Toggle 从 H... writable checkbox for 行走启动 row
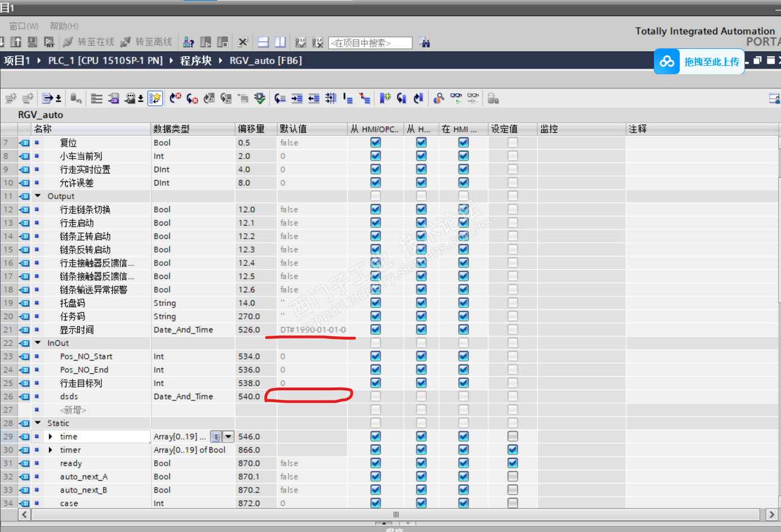 click(421, 223)
